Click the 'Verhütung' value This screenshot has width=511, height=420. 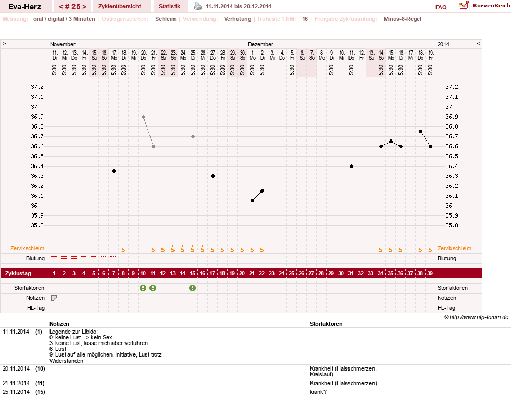tap(237, 19)
